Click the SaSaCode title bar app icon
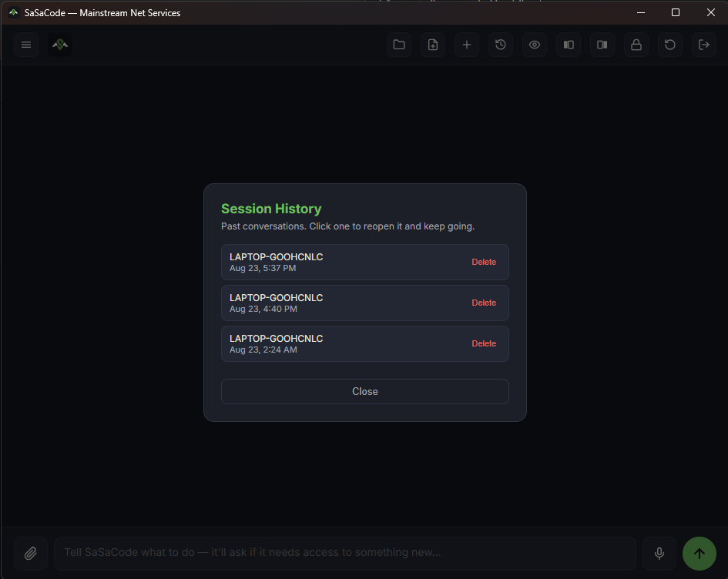Screen dimensions: 728x579 point(13,12)
